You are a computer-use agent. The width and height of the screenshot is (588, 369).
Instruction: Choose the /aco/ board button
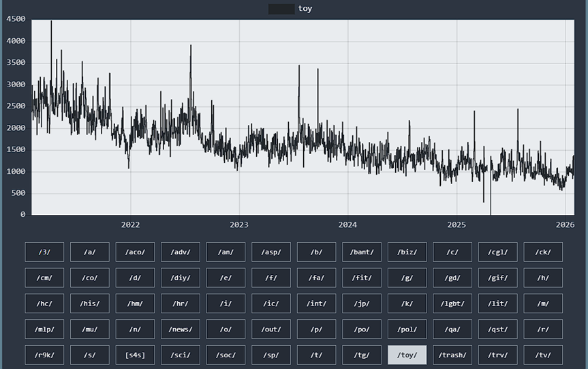click(135, 252)
